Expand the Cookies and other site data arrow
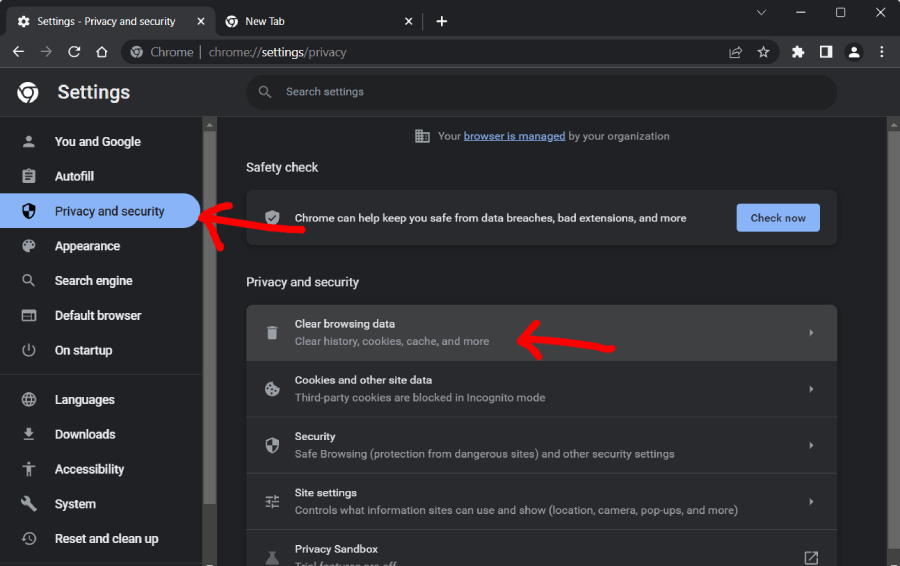This screenshot has height=566, width=900. (x=811, y=389)
